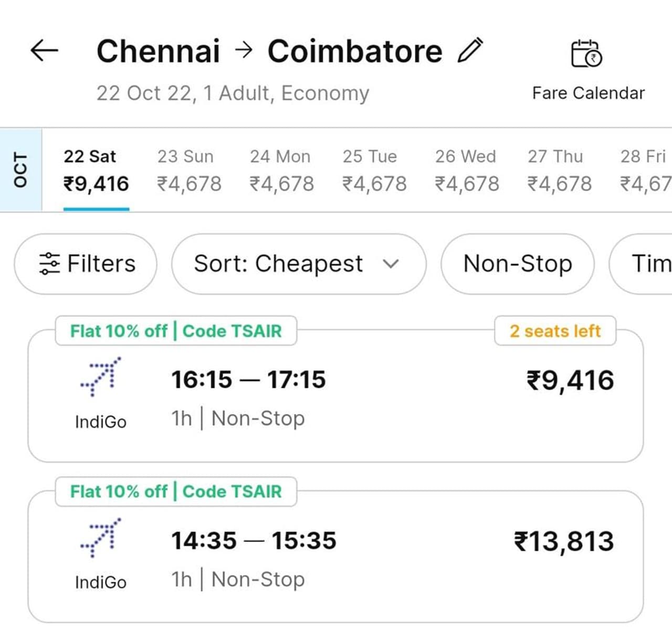Open the Filters button
672x627 pixels.
click(86, 263)
